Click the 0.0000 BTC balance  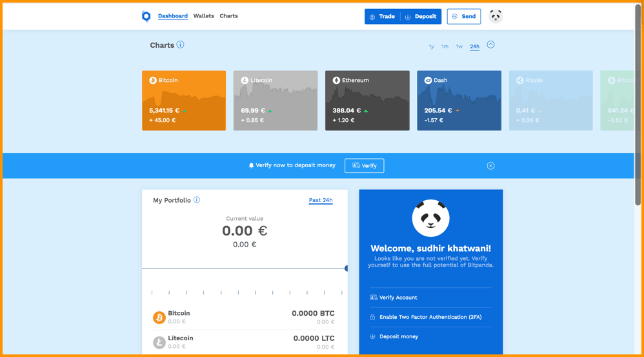313,314
